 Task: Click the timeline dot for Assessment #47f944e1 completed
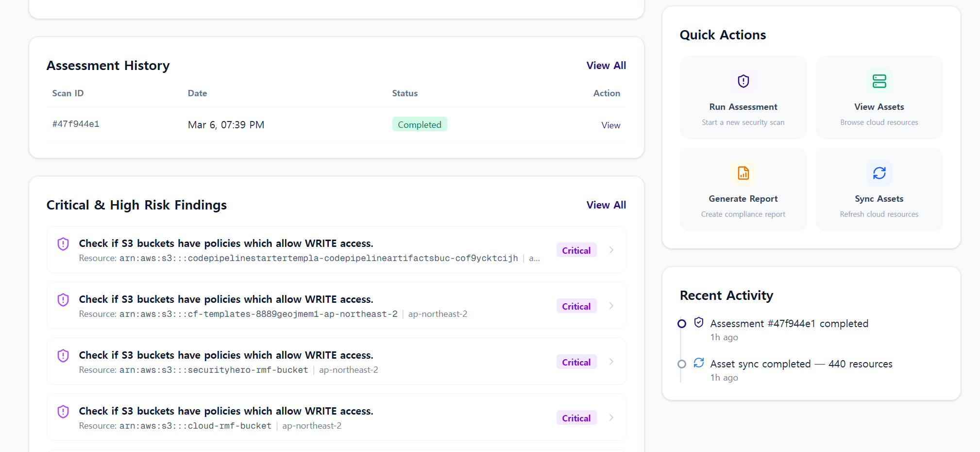(x=682, y=324)
